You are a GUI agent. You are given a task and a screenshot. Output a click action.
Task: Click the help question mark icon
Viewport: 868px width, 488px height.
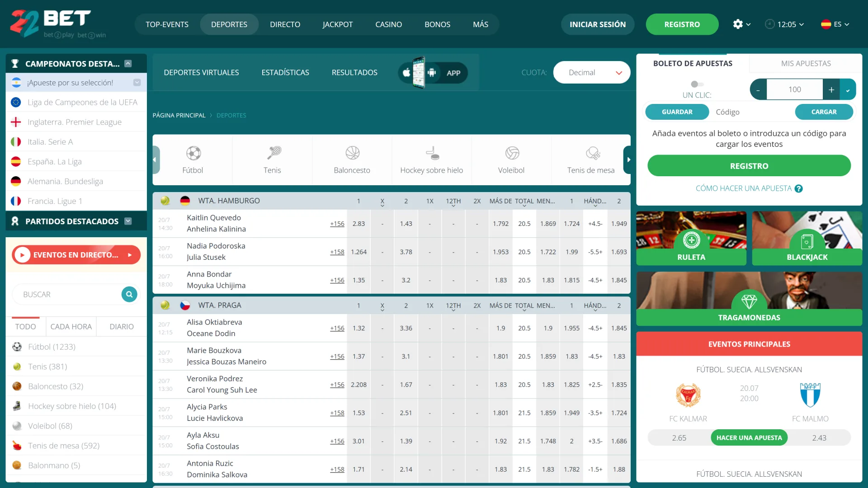tap(799, 188)
